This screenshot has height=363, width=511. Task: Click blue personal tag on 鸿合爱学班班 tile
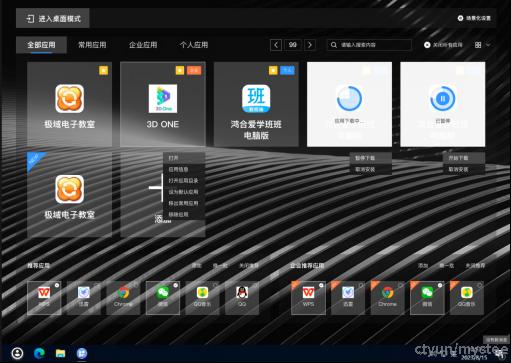tap(287, 70)
